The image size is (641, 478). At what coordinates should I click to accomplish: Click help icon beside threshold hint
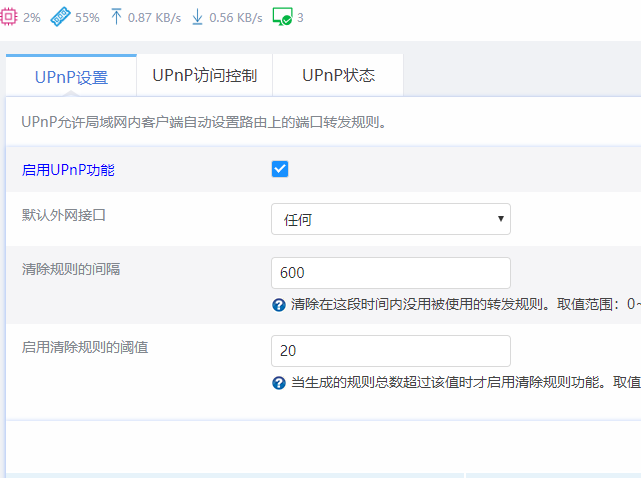pos(279,382)
